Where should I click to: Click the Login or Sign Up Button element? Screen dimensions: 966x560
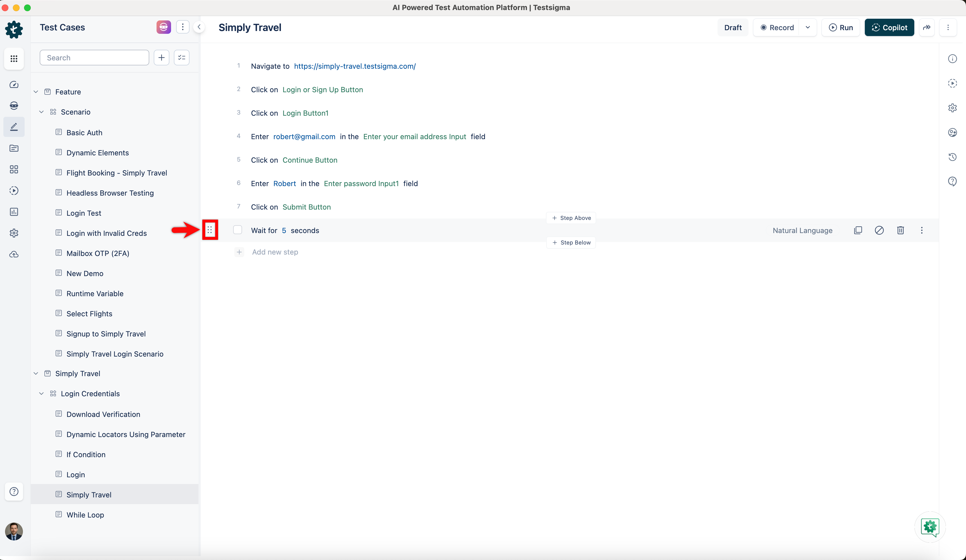323,90
